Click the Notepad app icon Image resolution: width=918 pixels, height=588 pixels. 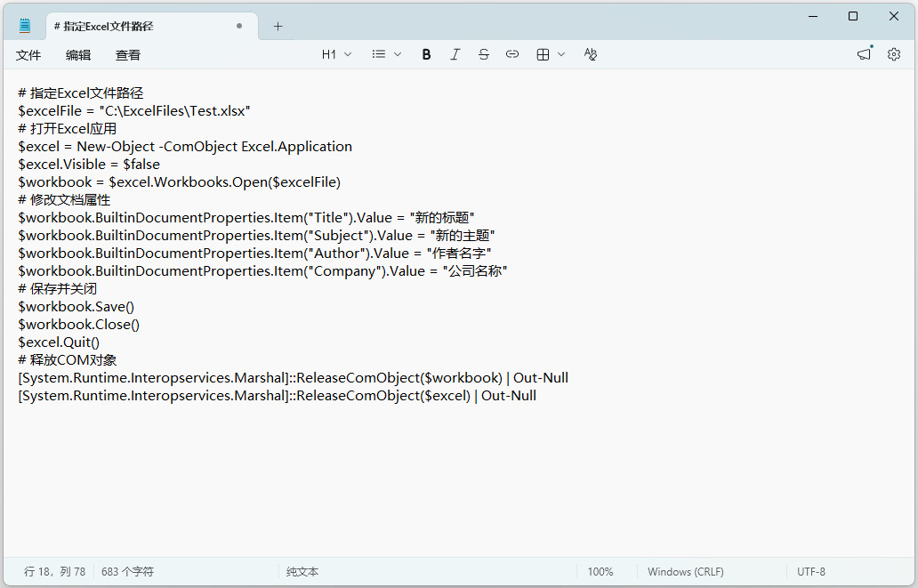tap(25, 26)
